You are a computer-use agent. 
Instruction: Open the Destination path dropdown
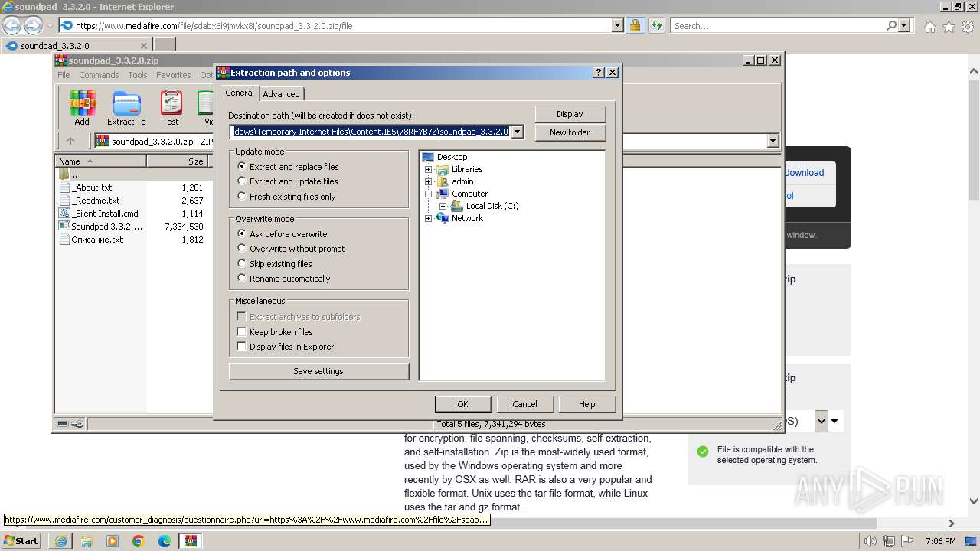tap(517, 132)
